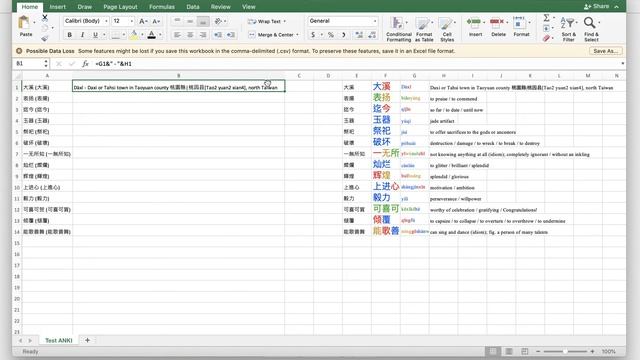Viewport: 640px width, 360px height.
Task: Select column A header
Action: 47,76
